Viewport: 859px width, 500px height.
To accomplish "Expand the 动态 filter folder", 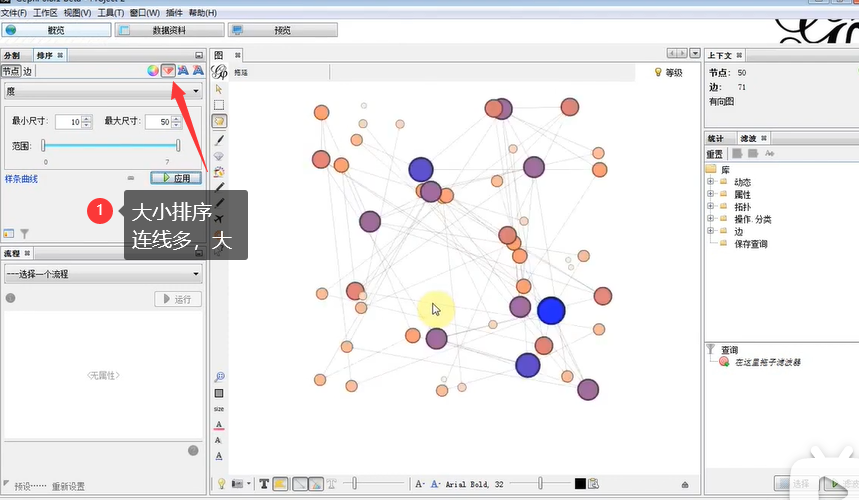I will click(x=711, y=182).
